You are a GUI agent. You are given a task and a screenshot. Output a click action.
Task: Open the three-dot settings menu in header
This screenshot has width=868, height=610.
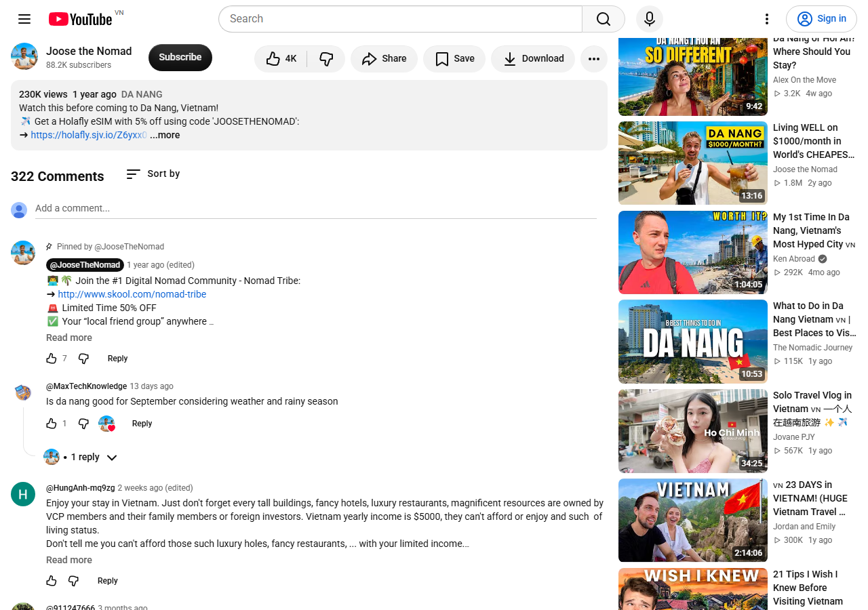tap(767, 19)
